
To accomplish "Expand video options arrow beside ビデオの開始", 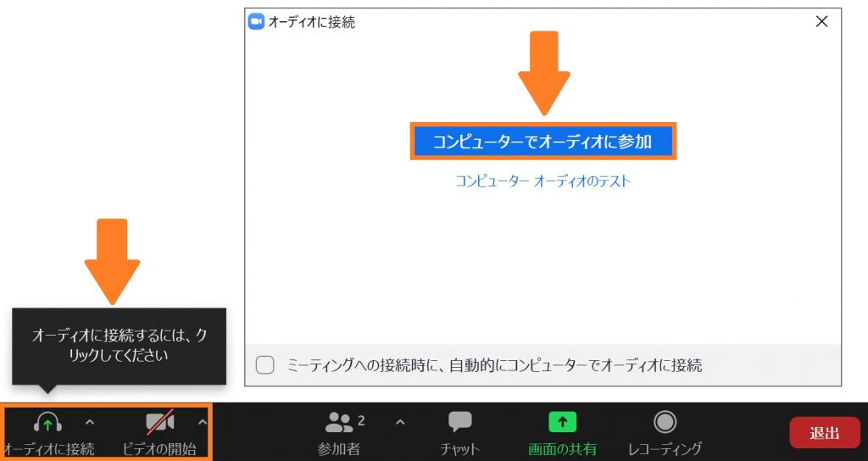I will [202, 423].
